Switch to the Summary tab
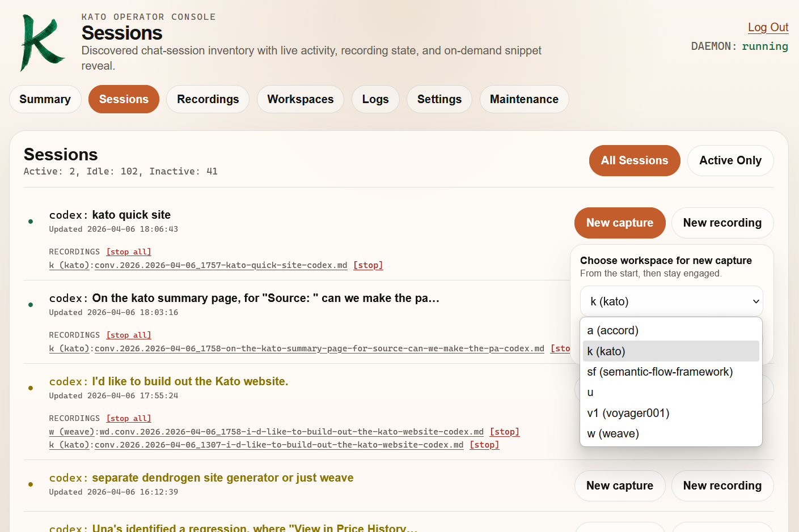The width and height of the screenshot is (799, 532). point(45,99)
